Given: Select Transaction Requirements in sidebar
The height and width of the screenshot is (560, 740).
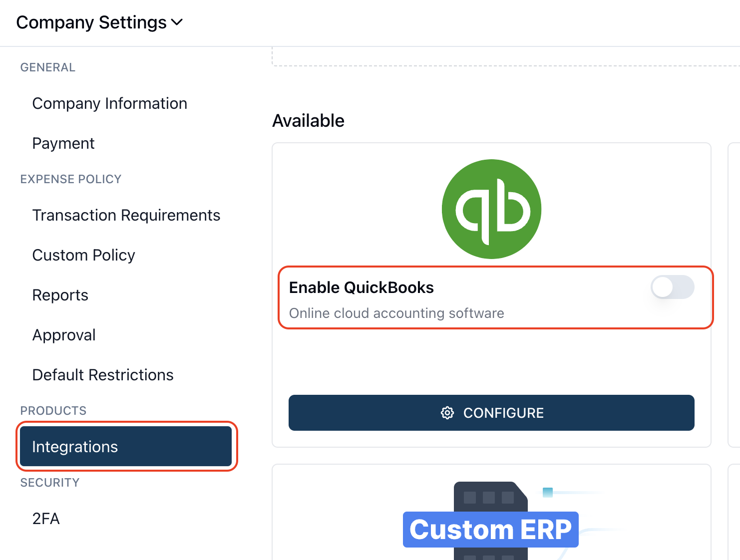Looking at the screenshot, I should pos(126,215).
